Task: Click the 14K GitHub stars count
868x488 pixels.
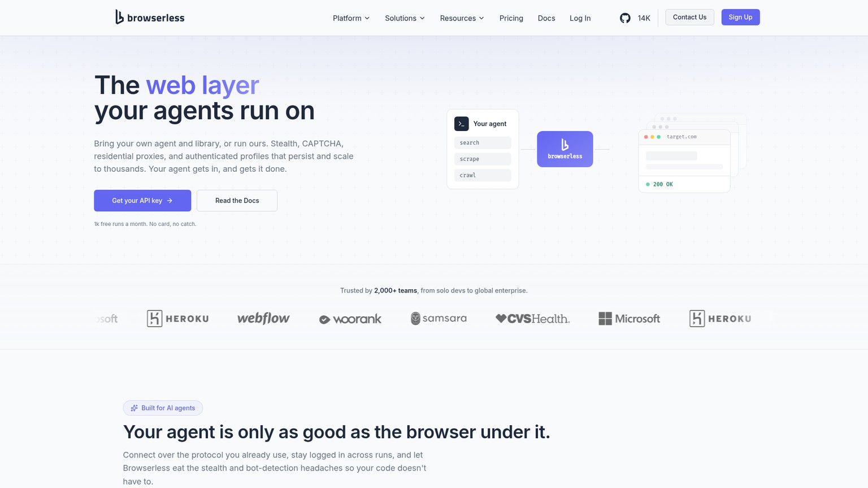Action: coord(644,18)
